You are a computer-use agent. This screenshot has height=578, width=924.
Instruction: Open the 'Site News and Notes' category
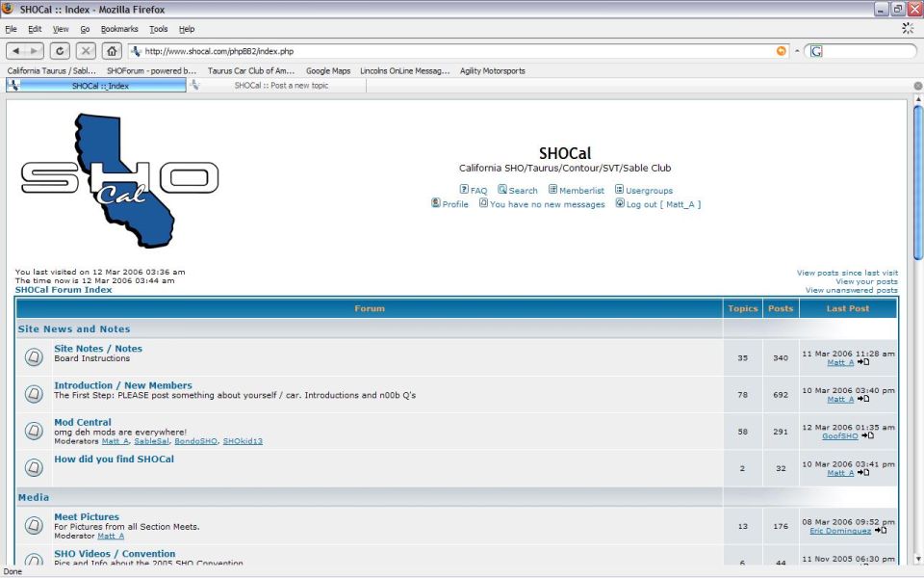coord(74,329)
